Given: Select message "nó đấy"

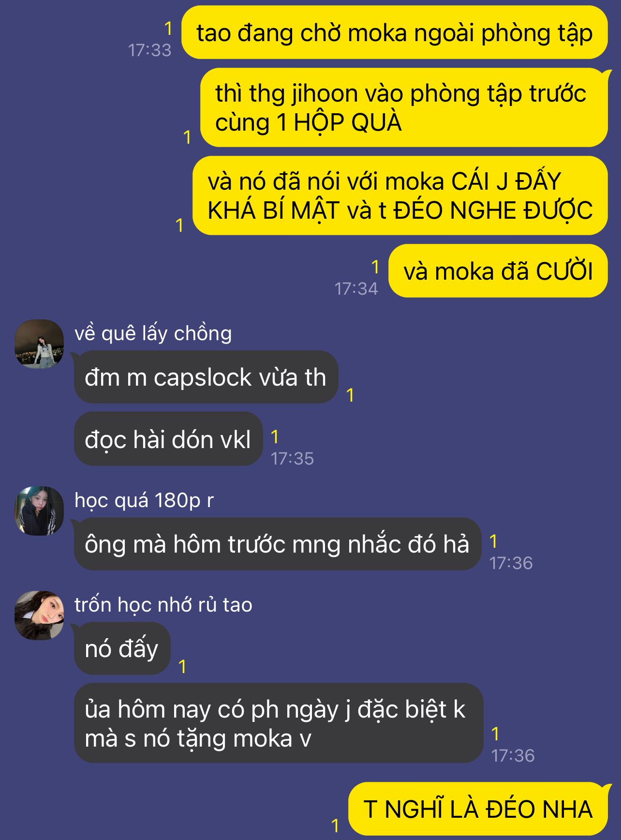Looking at the screenshot, I should [122, 648].
